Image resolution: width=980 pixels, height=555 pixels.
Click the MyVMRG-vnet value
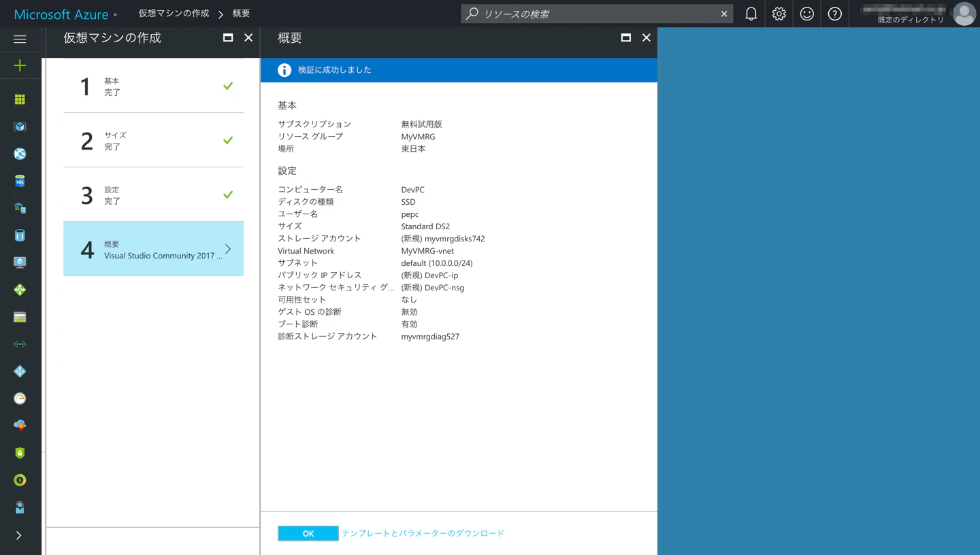tap(427, 251)
